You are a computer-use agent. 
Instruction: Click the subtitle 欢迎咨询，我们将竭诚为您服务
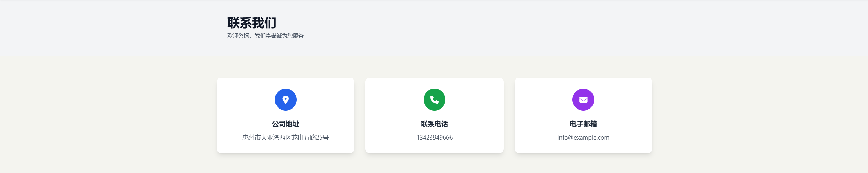(266, 35)
